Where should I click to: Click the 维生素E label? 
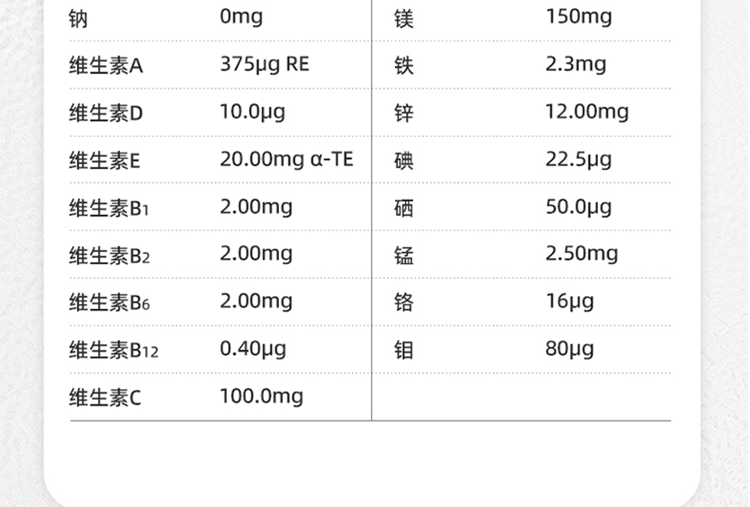(106, 161)
